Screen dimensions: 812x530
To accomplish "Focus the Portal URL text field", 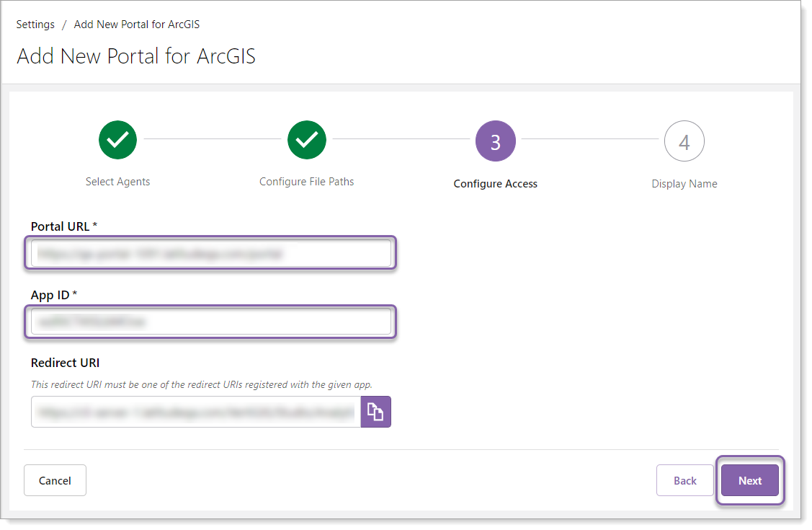I will click(x=210, y=254).
